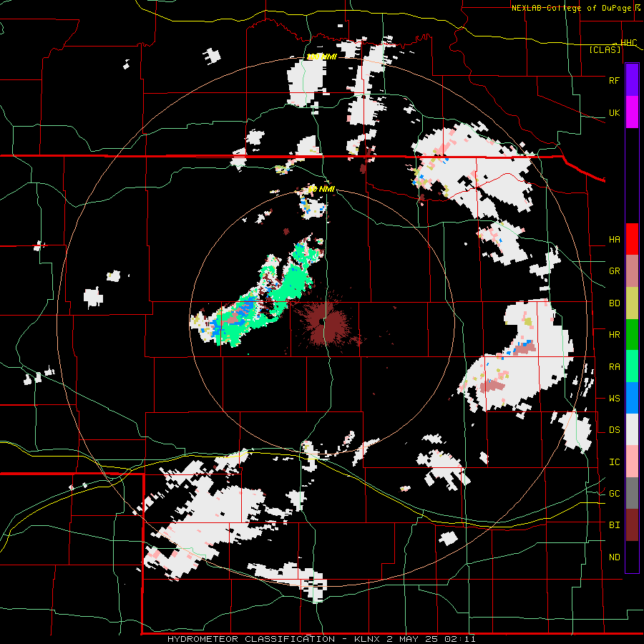Image resolution: width=644 pixels, height=644 pixels.
Task: Click the GC legend label
Action: 614,493
